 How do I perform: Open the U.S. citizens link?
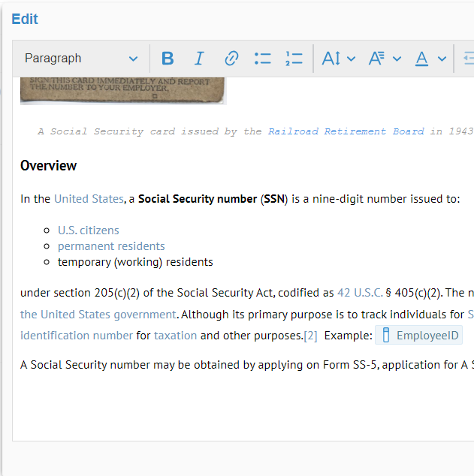pos(88,230)
